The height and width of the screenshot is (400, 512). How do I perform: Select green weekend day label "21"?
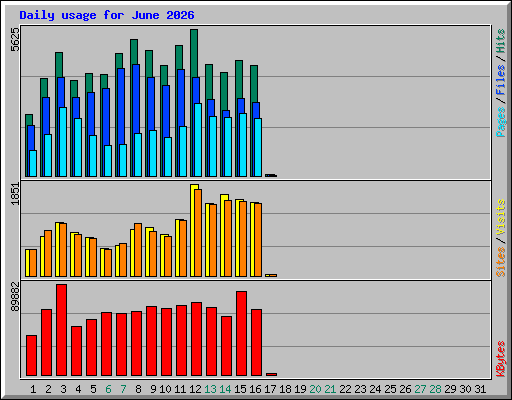pos(330,389)
